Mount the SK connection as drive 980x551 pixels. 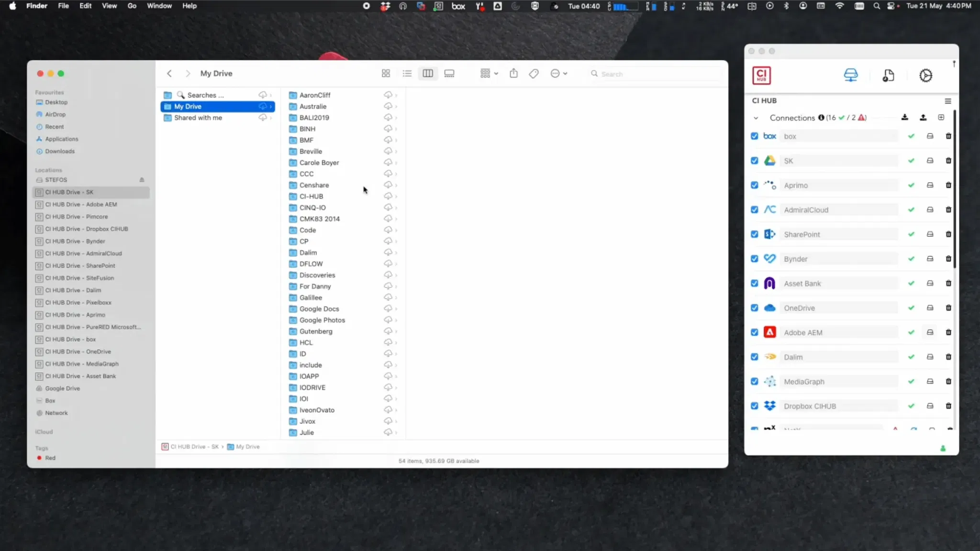930,161
